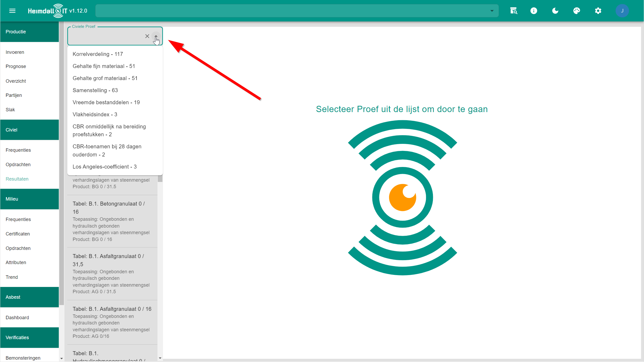Open Resultaten in the Civiel section
This screenshot has width=644, height=362.
(17, 179)
